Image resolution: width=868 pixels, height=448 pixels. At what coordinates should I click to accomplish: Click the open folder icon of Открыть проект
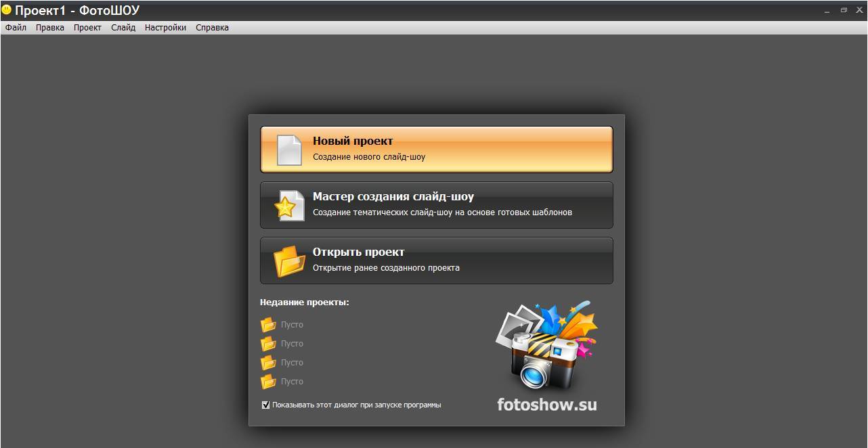click(x=289, y=261)
